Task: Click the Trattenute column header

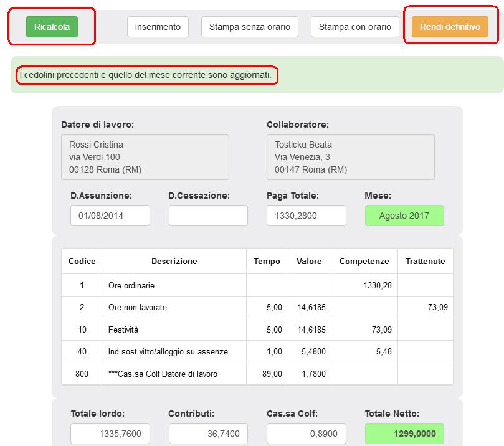Action: tap(425, 262)
